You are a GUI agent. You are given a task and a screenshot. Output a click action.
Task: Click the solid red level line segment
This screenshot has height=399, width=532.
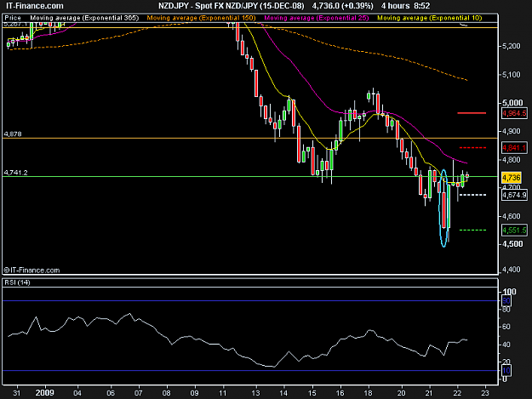(472, 113)
